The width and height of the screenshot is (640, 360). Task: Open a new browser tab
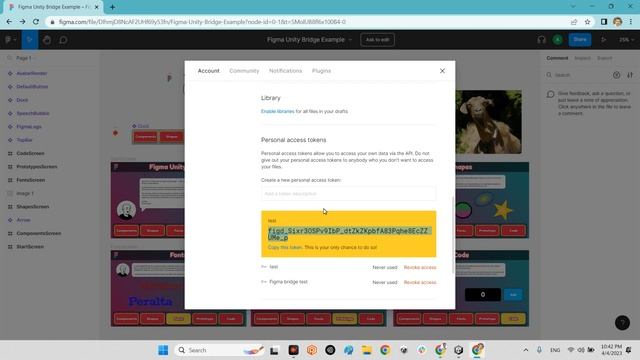point(112,7)
